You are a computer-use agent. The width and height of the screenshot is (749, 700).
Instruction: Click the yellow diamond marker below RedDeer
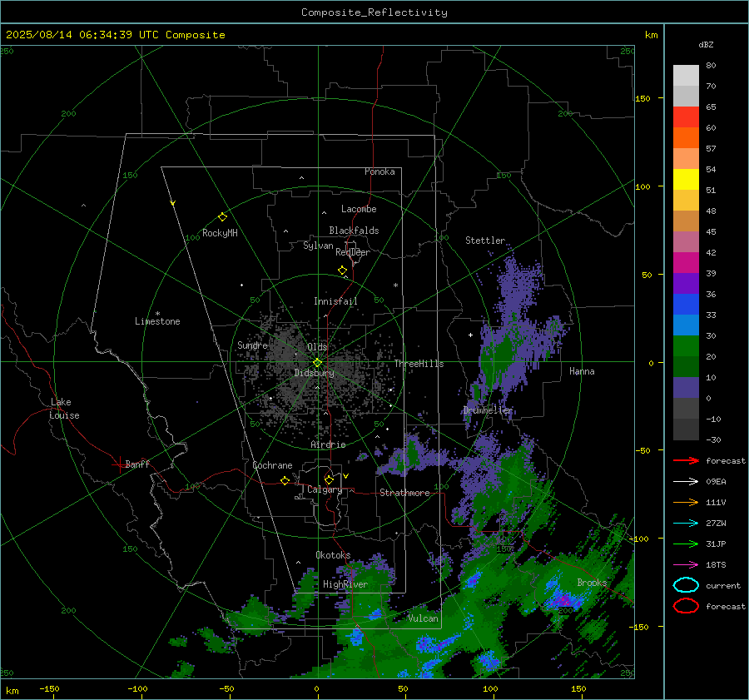[x=342, y=271]
